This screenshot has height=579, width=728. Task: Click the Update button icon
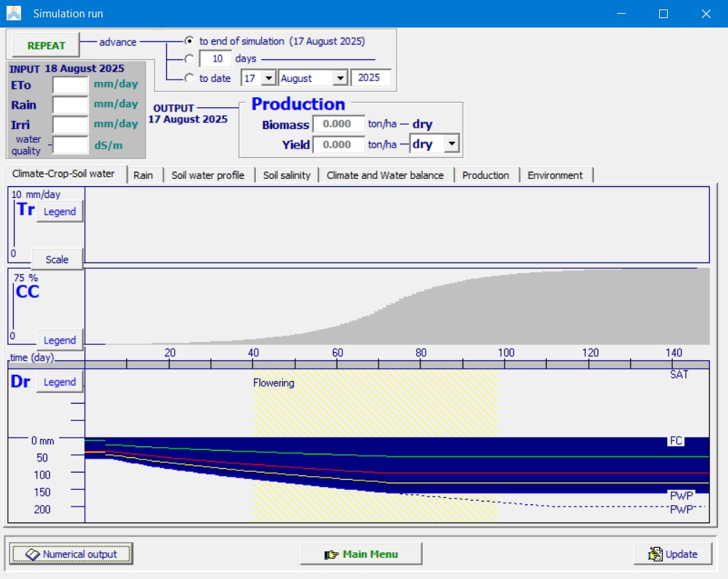pos(655,554)
